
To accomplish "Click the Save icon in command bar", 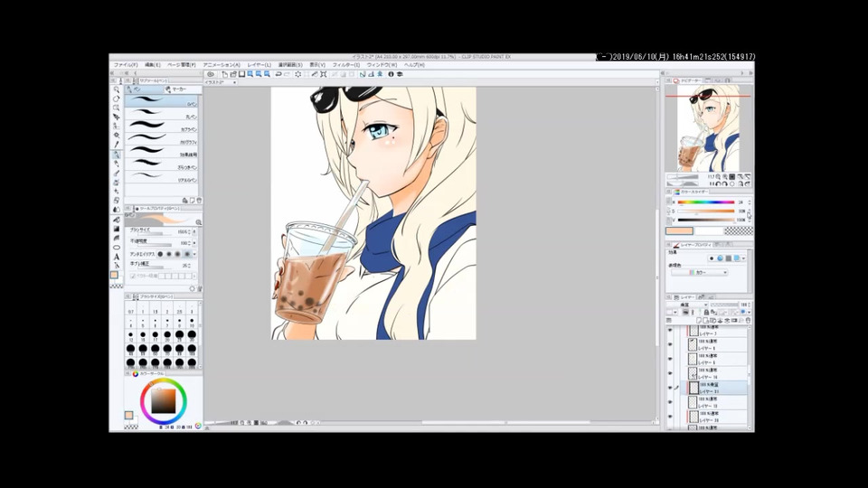I will [241, 74].
